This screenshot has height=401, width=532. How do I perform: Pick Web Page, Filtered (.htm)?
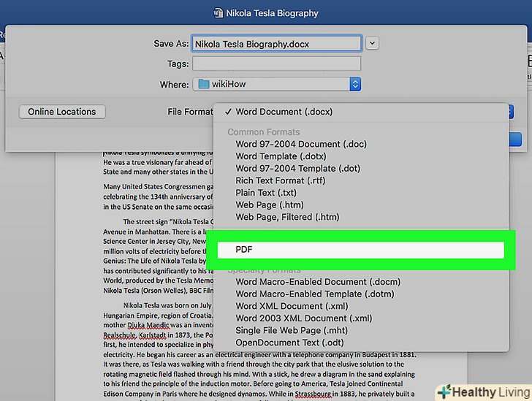click(x=361, y=217)
